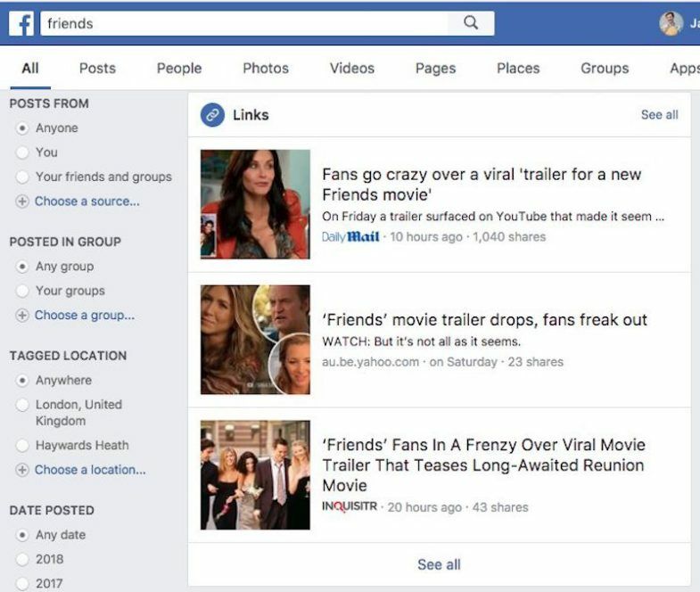Viewport: 700px width, 592px height.
Task: Switch to the Posts tab
Action: pyautogui.click(x=97, y=69)
